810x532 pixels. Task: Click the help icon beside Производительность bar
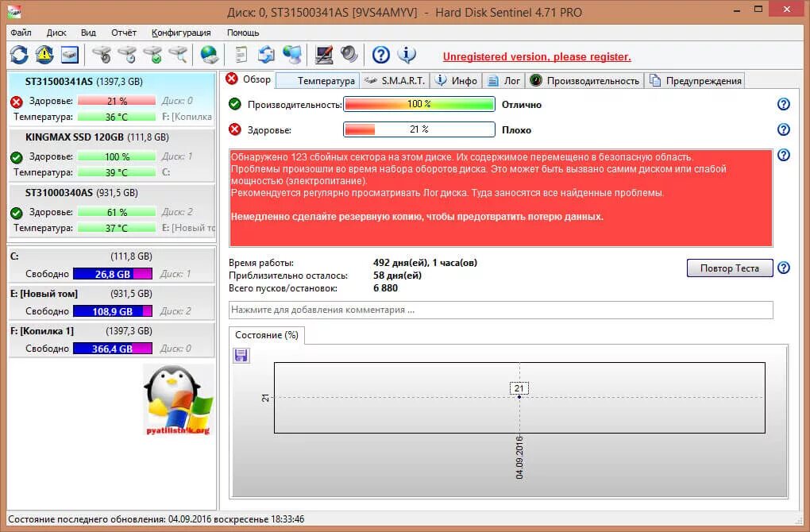(784, 104)
